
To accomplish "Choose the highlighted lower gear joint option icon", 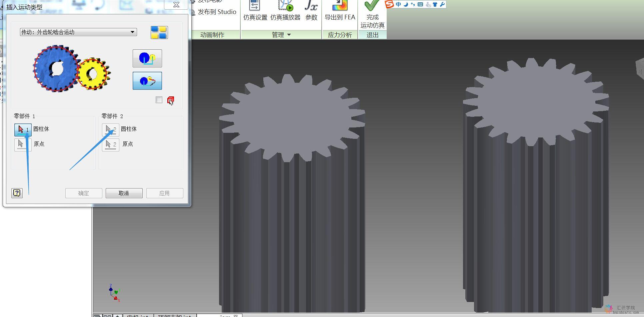I will pos(147,81).
